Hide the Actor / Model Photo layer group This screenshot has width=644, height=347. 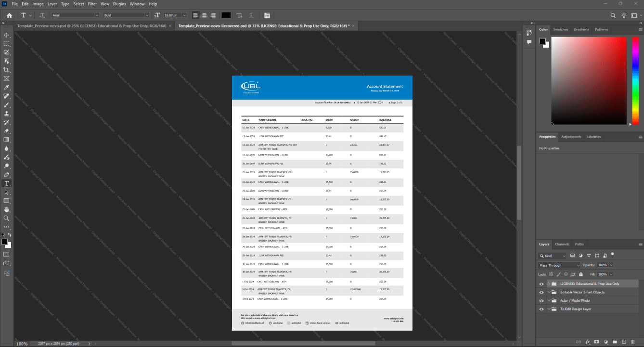click(x=541, y=301)
